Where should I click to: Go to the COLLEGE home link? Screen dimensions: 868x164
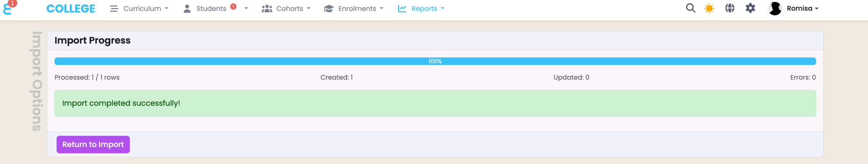[x=71, y=8]
